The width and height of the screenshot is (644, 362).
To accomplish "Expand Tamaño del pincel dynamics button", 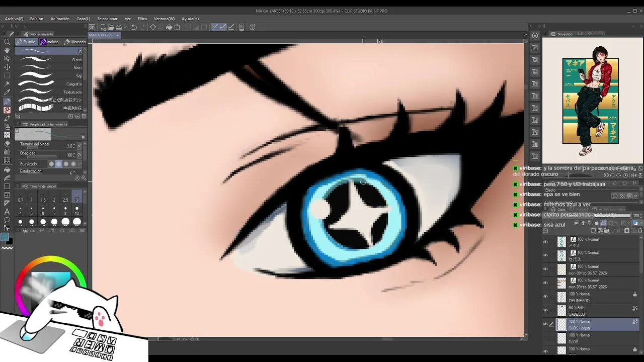I will [79, 146].
